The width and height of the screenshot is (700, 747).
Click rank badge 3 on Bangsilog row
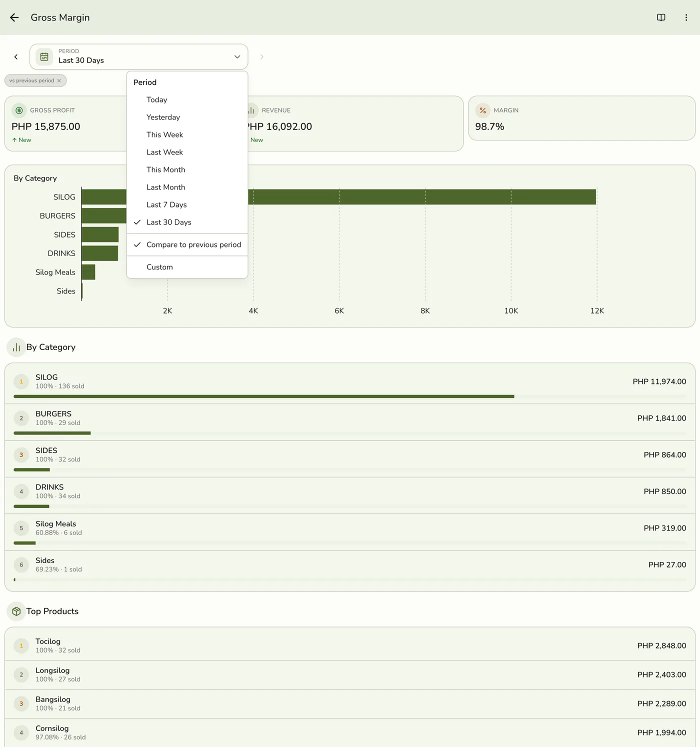[x=21, y=704]
